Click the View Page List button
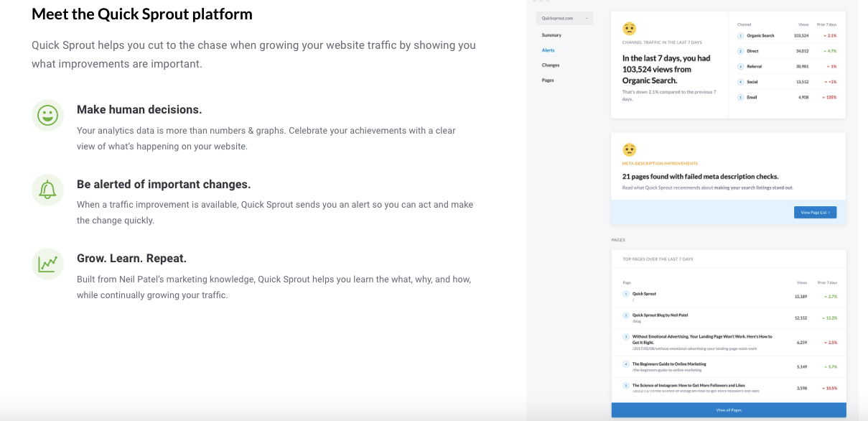This screenshot has width=868, height=421. 815,213
